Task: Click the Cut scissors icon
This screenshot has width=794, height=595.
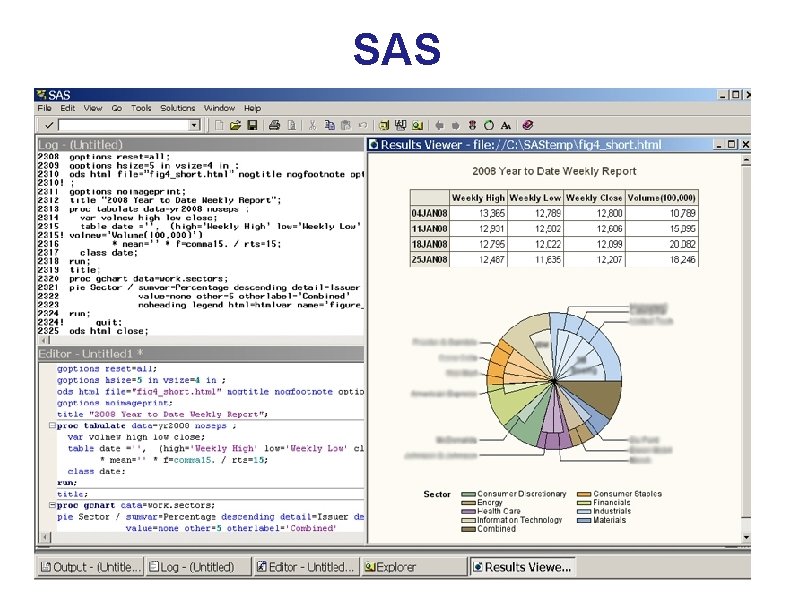Action: click(312, 125)
